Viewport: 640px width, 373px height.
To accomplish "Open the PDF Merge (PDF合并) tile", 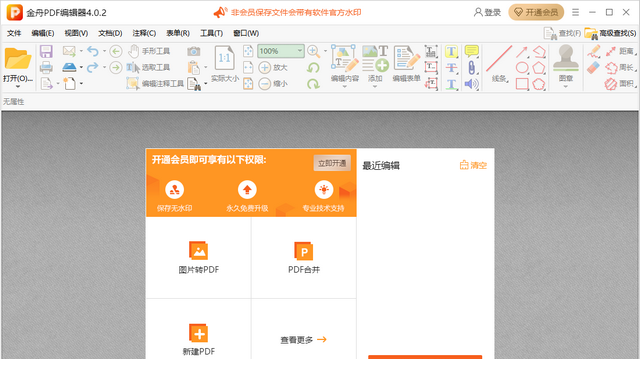I will pyautogui.click(x=304, y=258).
